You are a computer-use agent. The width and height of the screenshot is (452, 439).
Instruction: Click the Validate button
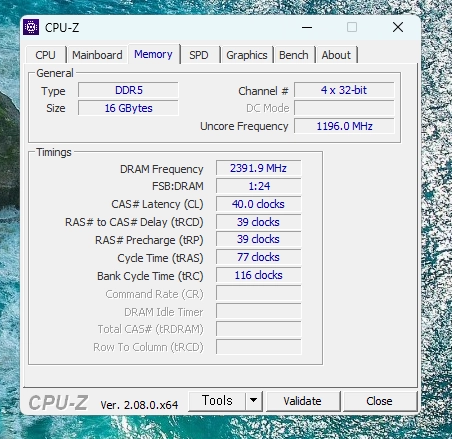coord(303,401)
